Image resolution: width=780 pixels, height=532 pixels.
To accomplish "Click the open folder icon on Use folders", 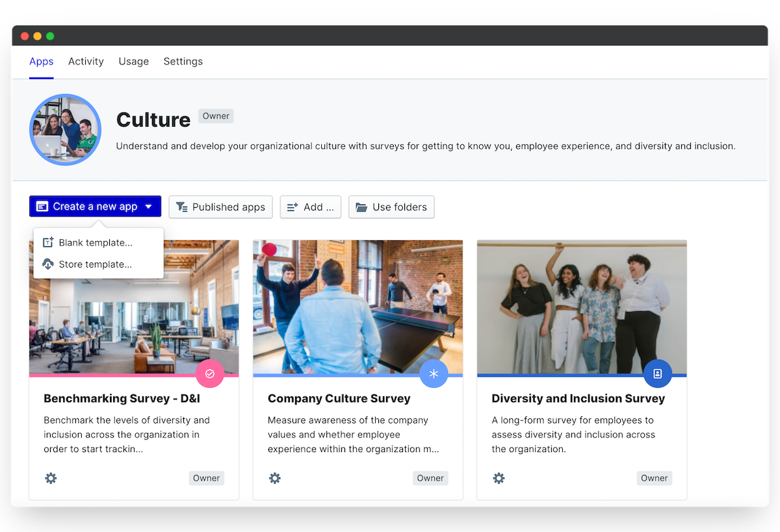I will tap(361, 207).
